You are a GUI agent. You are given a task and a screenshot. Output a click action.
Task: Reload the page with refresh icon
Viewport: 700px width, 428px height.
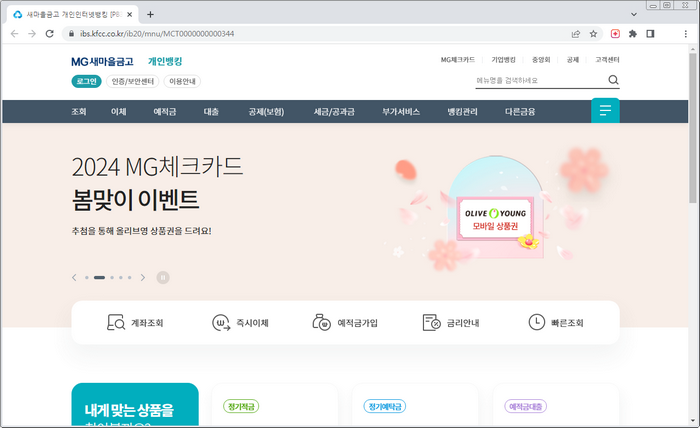coord(50,34)
